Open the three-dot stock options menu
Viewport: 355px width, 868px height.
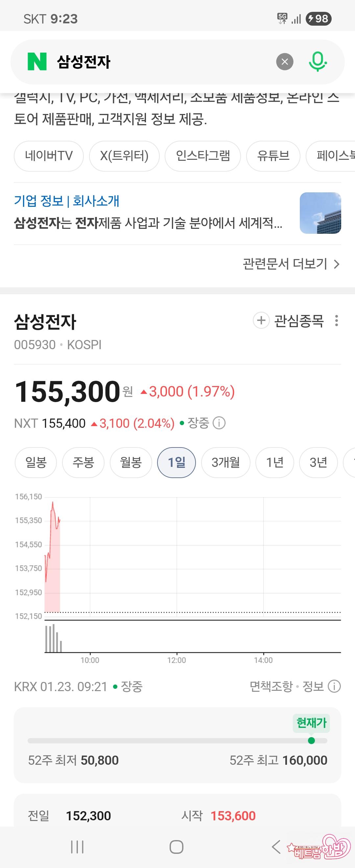click(336, 321)
